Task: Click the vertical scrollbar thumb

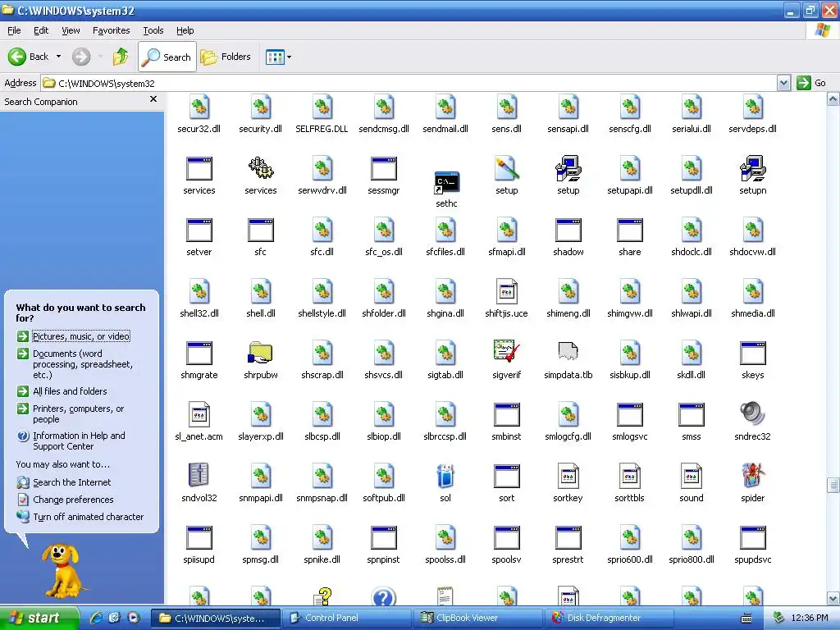Action: coord(833,485)
